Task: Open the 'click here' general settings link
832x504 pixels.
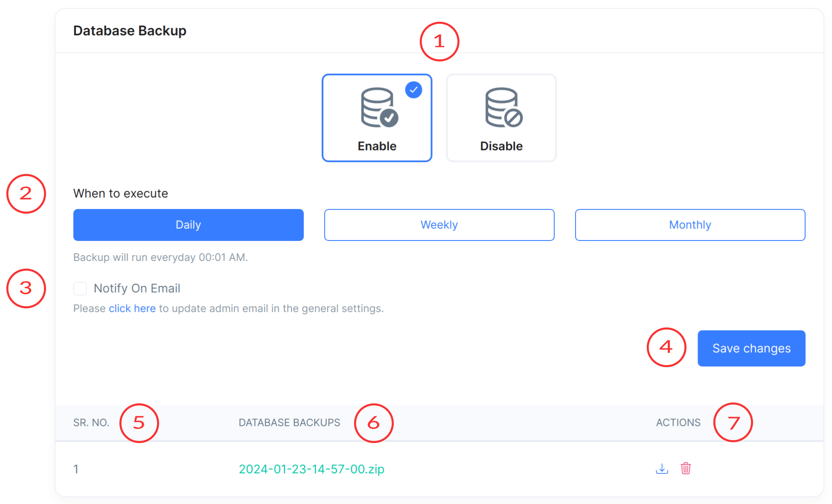Action: 132,308
